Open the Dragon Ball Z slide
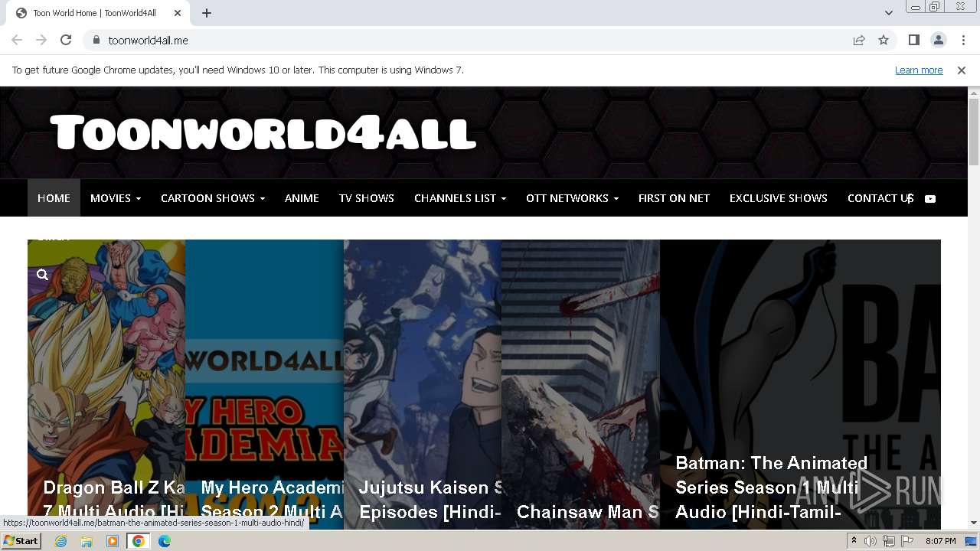The image size is (980, 551). [106, 384]
